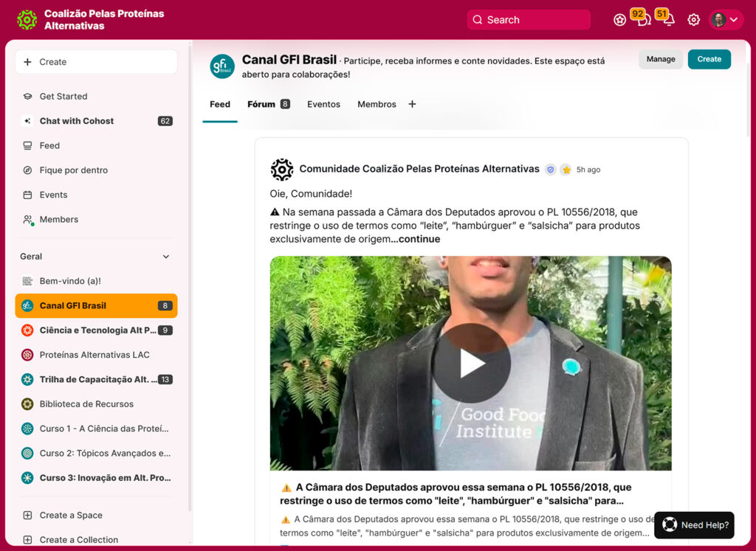Click in the Search field
Viewport: 756px width, 551px height.
coord(529,20)
